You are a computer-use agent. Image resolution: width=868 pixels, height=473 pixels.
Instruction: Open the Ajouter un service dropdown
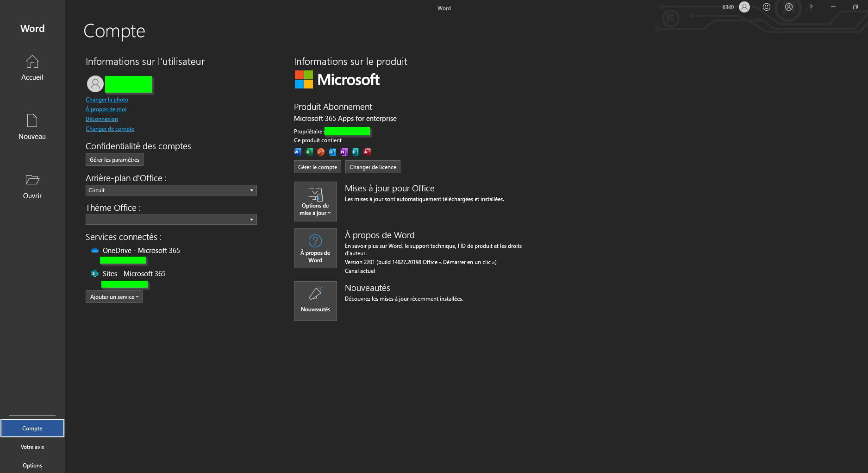tap(114, 297)
